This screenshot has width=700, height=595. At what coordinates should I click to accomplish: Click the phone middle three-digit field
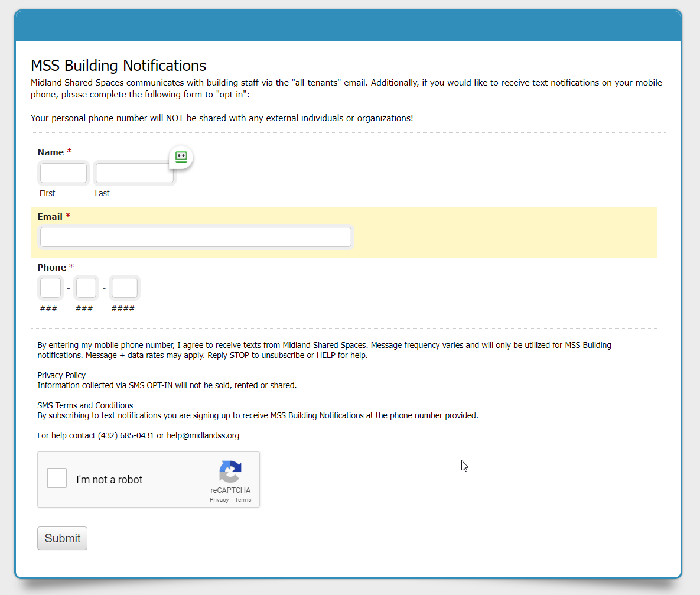86,288
